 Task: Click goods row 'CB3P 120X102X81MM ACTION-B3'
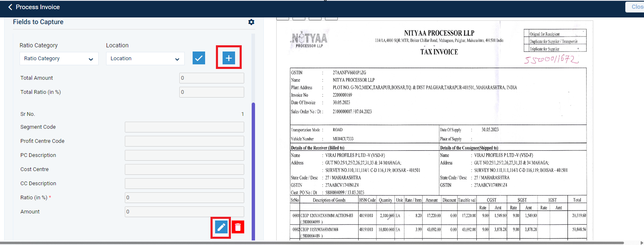(327, 216)
